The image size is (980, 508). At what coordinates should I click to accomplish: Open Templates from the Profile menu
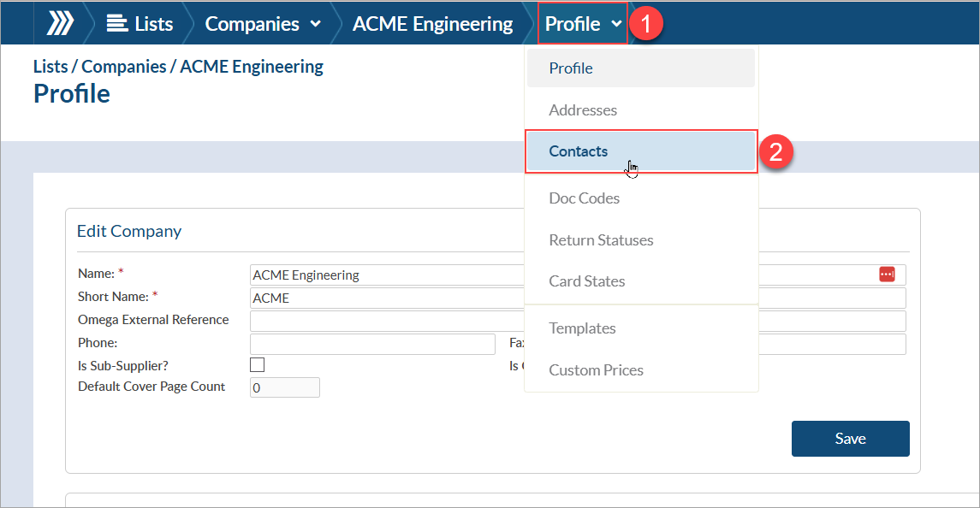582,328
